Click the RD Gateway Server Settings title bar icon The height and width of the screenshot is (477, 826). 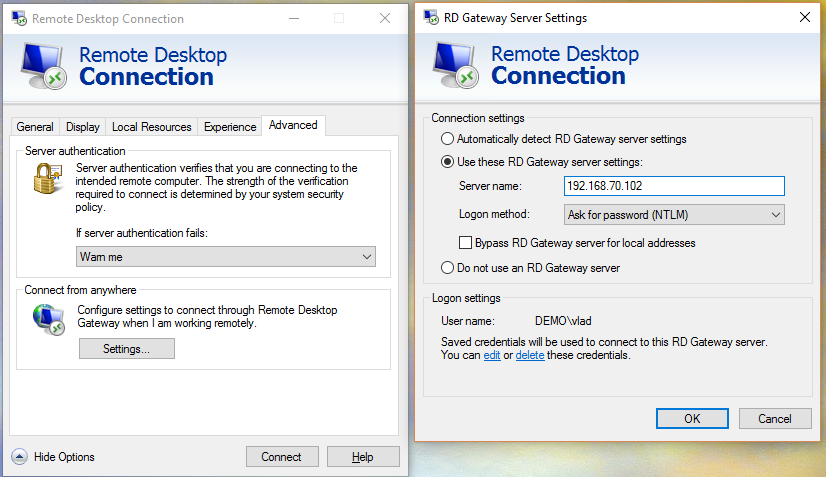431,17
